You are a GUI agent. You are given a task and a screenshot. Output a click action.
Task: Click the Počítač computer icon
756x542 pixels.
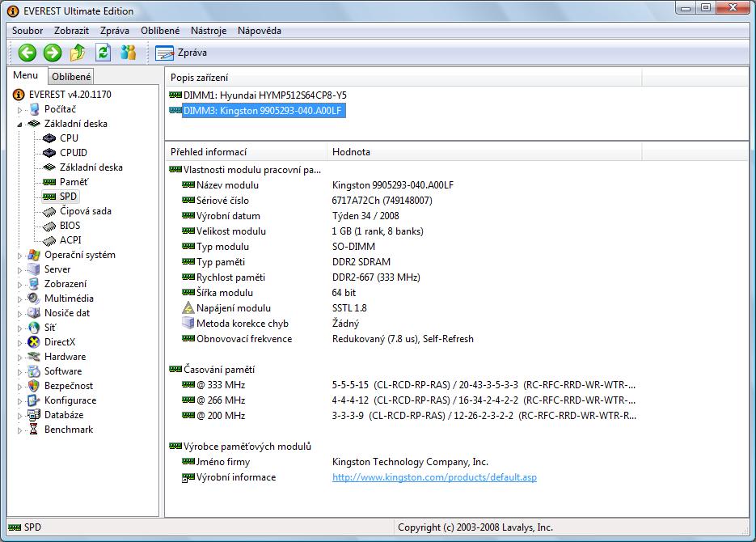pyautogui.click(x=34, y=109)
